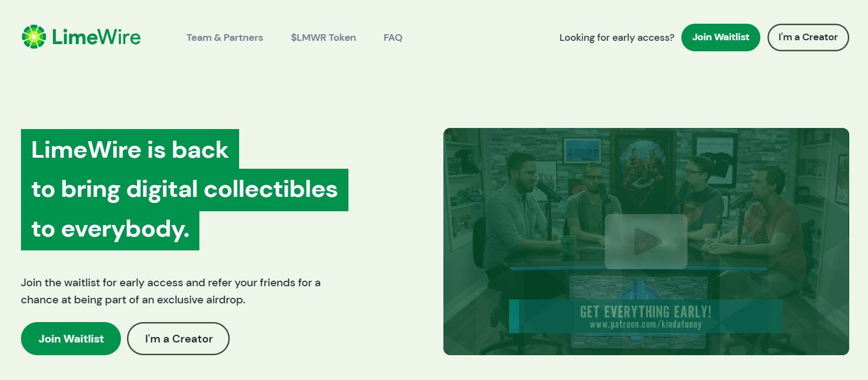Click the patreon.com/kindafunny URL in the video
868x380 pixels.
(x=645, y=324)
